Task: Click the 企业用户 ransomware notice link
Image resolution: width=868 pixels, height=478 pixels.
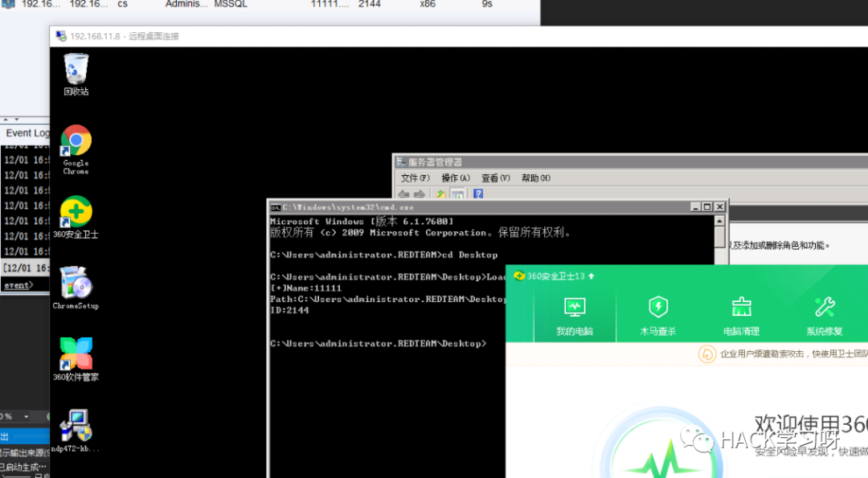Action: tap(794, 354)
